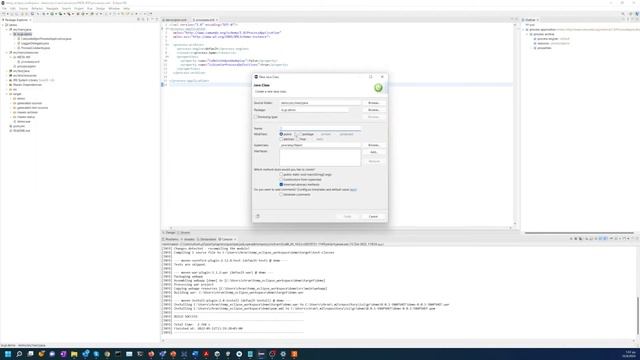Select the package modifier radio button
The image size is (640, 360).
pos(300,134)
